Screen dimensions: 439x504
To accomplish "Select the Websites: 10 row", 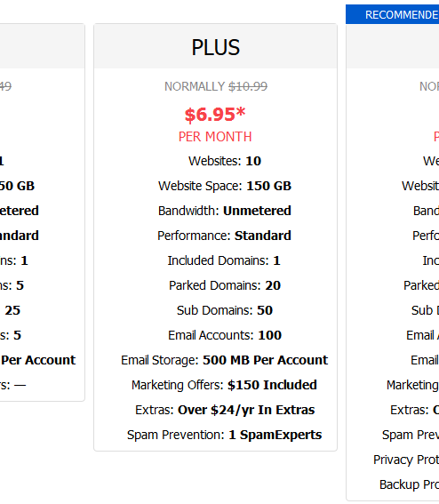I will tap(225, 161).
